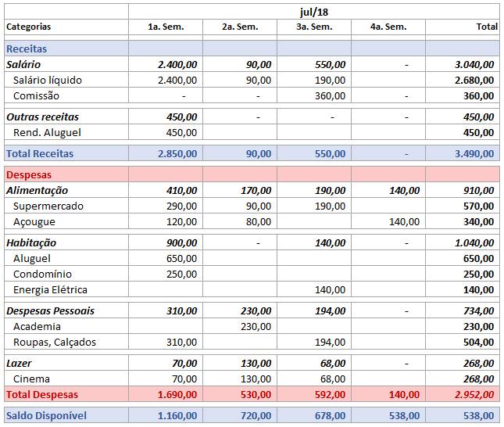Click the Açougue 4a. Sem. value 140,00
504x427 pixels.
(404, 221)
